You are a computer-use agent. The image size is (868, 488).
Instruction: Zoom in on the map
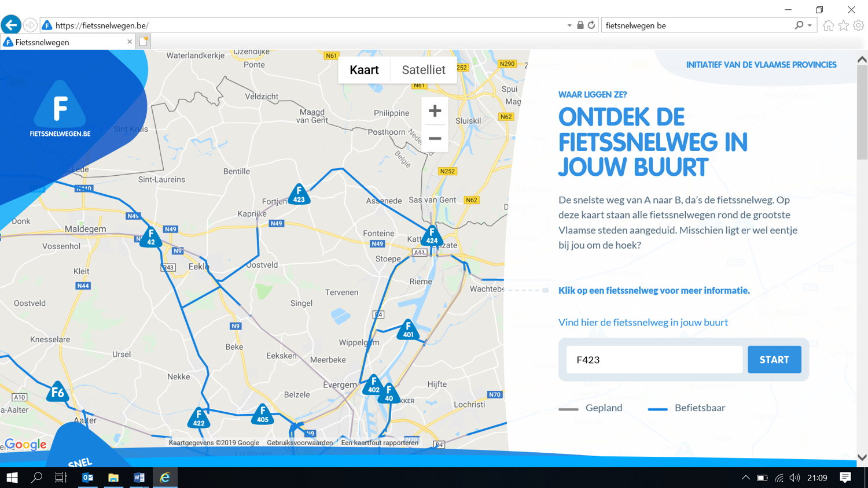tap(435, 111)
